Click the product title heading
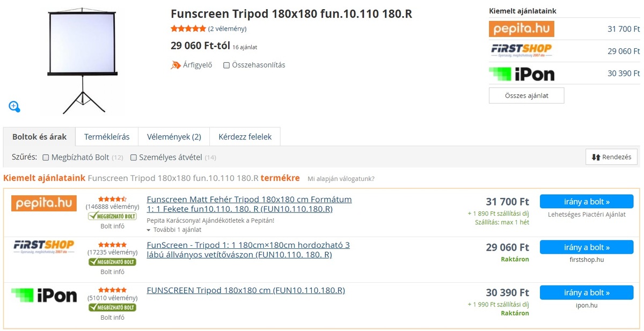Image resolution: width=644 pixels, height=331 pixels. [x=291, y=14]
